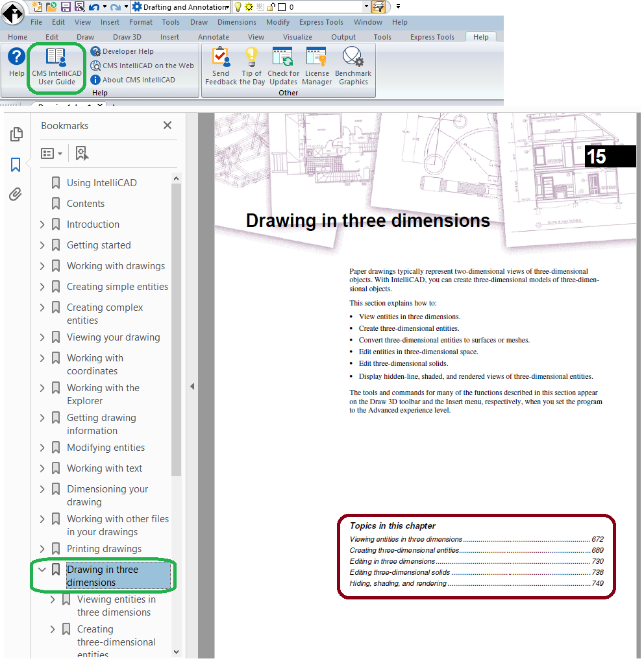Click the Save diskette icon
Viewport: 644px width, 663px height.
pos(66,6)
